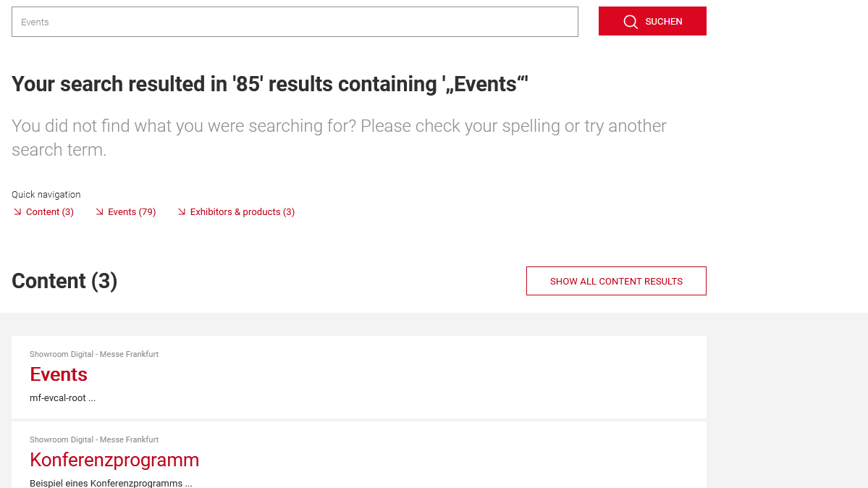The height and width of the screenshot is (488, 868).
Task: Click the 'mf-evcal-root ...' result snippet
Action: point(62,398)
